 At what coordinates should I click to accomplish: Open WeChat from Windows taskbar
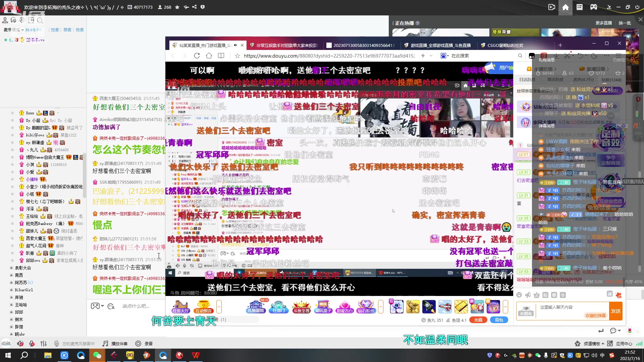[97, 355]
